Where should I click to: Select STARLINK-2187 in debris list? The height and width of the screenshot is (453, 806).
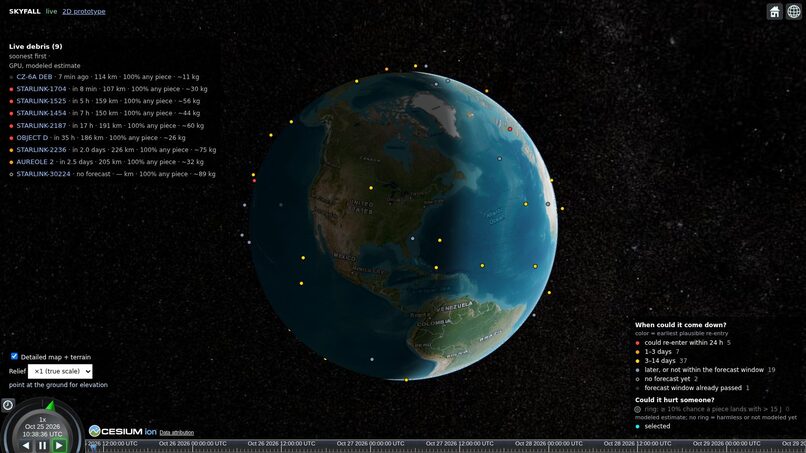point(41,125)
